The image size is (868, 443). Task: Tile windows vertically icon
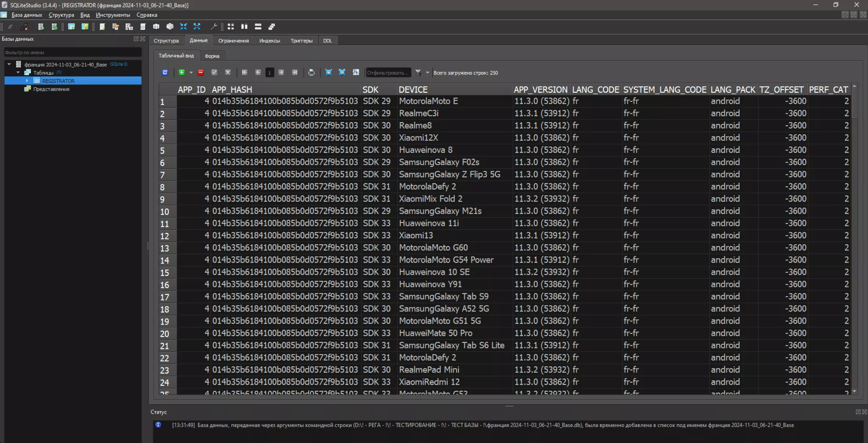244,26
